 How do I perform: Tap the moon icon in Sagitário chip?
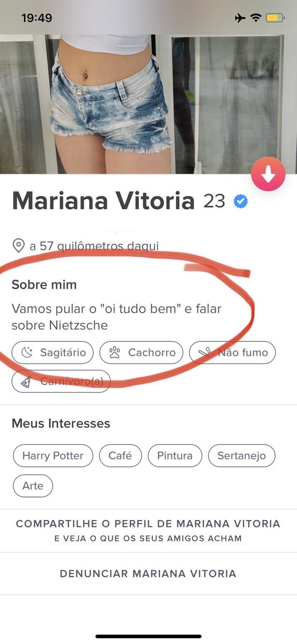(27, 353)
